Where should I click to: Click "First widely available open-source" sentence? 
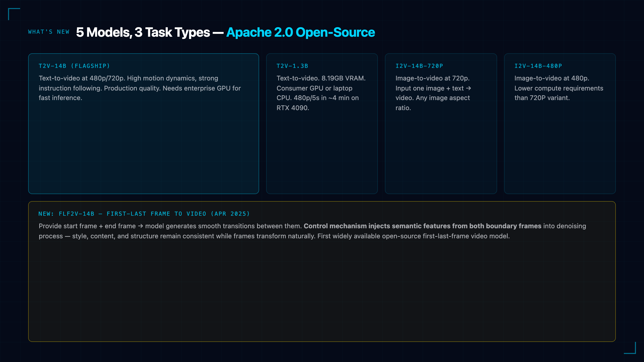pyautogui.click(x=413, y=236)
